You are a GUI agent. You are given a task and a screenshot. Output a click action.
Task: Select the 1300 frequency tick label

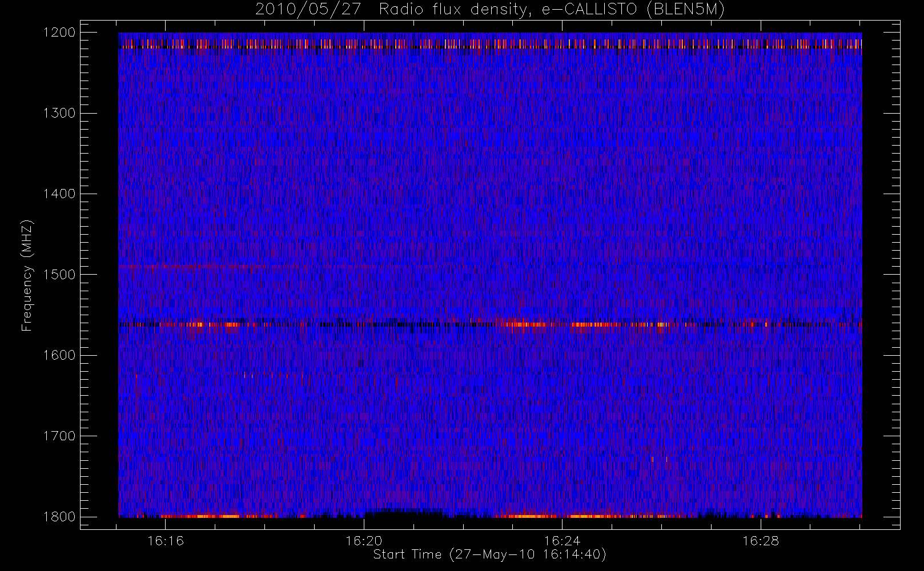coord(59,113)
